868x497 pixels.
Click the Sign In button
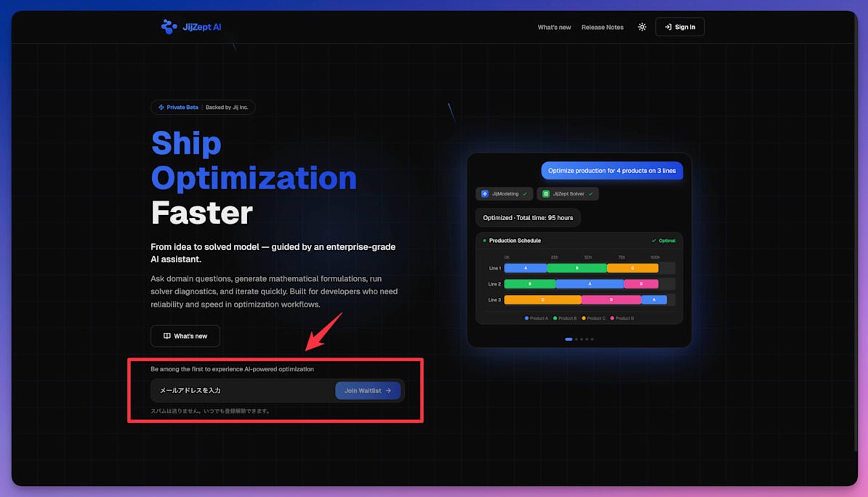click(680, 27)
